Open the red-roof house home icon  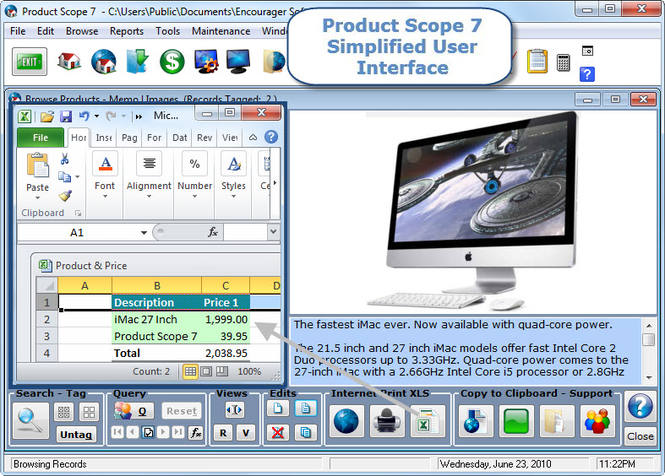[x=69, y=62]
